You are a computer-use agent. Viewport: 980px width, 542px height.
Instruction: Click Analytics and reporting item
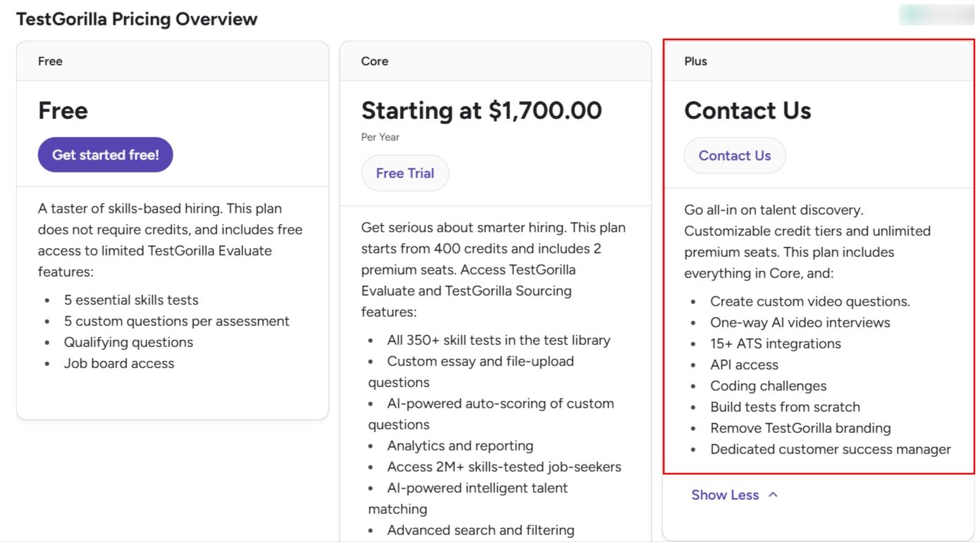[x=460, y=446]
